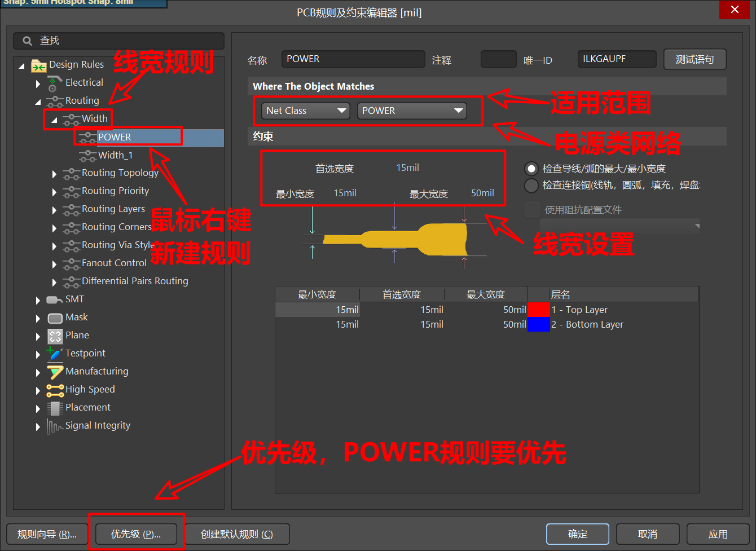Select the Routing Layers item
Screen dimensions: 756x551
pos(113,209)
